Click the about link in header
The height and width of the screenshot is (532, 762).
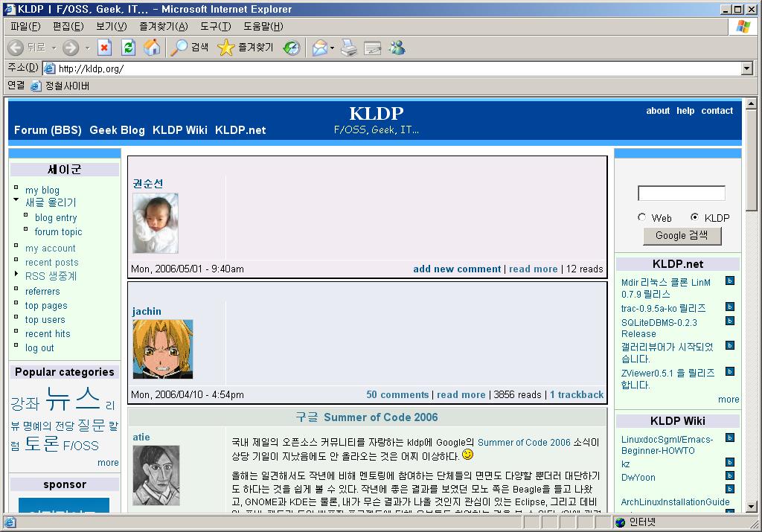(x=658, y=111)
